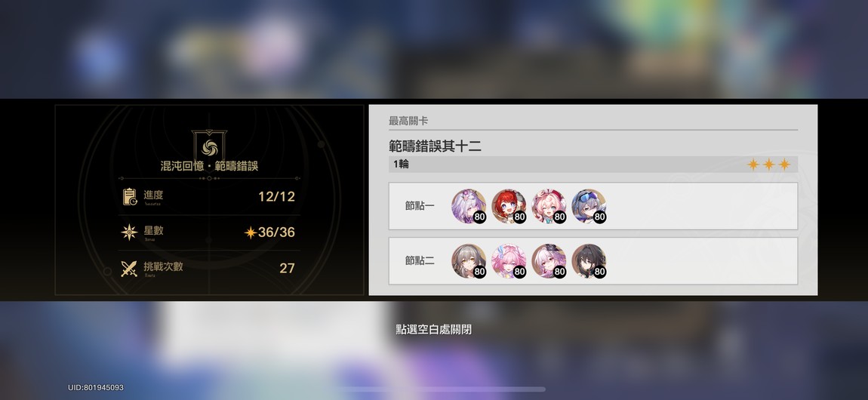
Task: Tap 點選空白處關閉 to close the panel
Action: click(x=434, y=330)
